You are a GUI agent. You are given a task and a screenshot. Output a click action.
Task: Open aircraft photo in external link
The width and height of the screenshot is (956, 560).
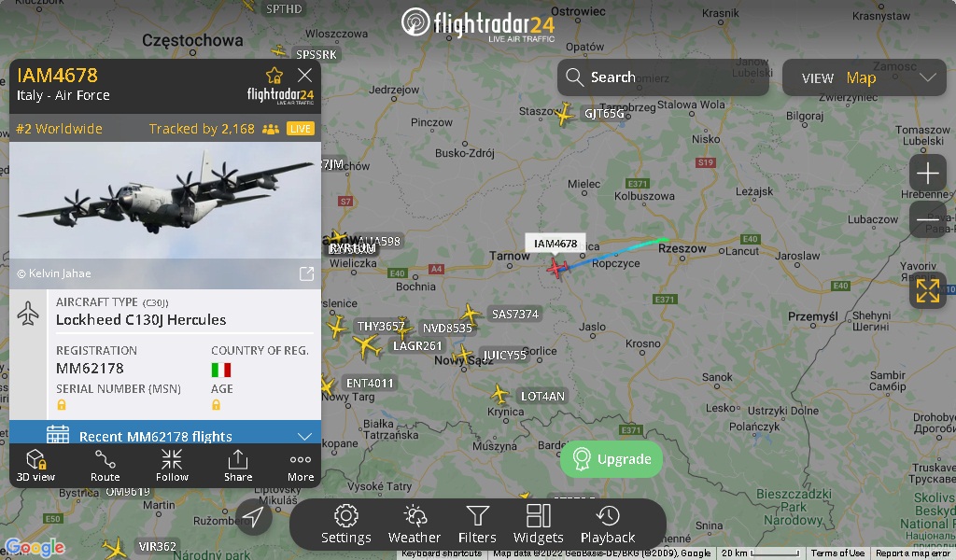(306, 273)
